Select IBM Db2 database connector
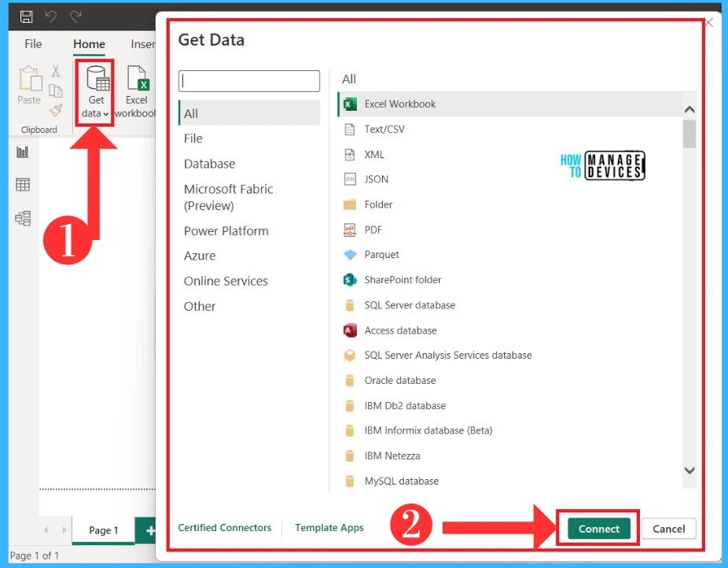Viewport: 728px width, 568px height. (x=509, y=405)
